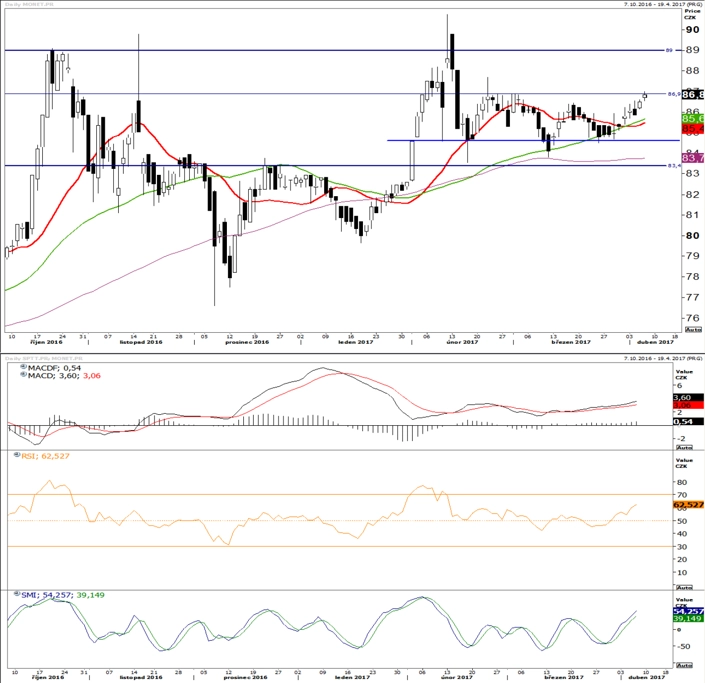
Task: Toggle the eye icon beside MACD
Action: (x=23, y=375)
